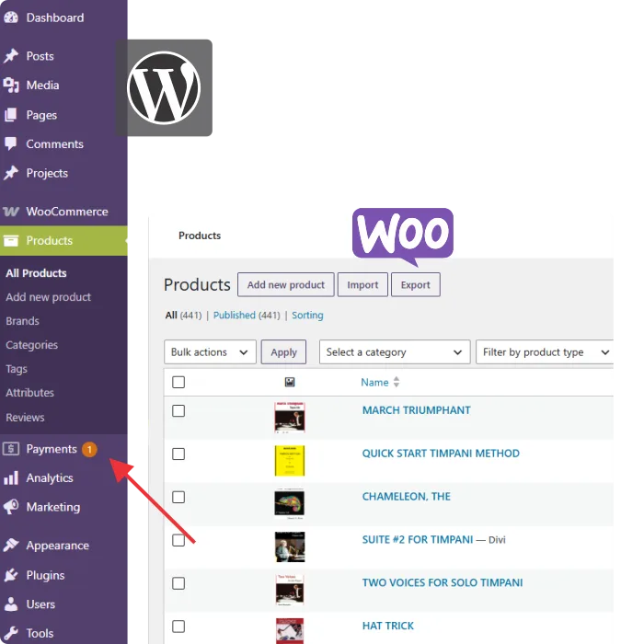Viewport: 644px width, 644px height.
Task: Toggle the select-all products checkbox
Action: pyautogui.click(x=178, y=382)
